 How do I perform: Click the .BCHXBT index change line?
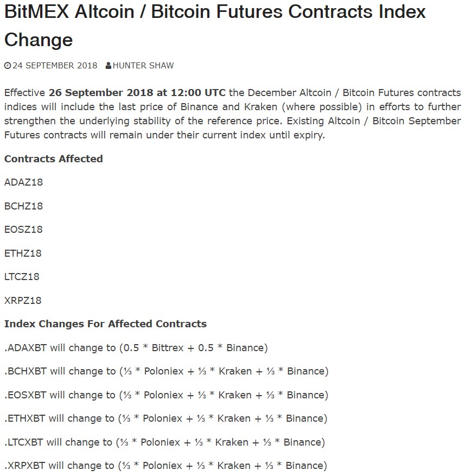point(166,372)
